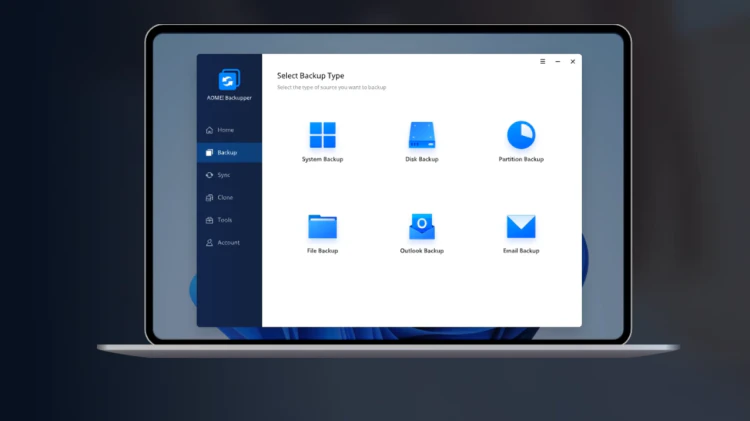750x421 pixels.
Task: Click the Partition Backup text label
Action: [x=521, y=159]
